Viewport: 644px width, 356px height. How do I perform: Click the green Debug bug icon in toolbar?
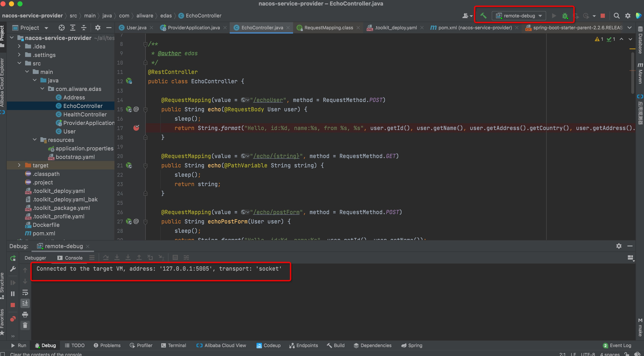point(565,16)
